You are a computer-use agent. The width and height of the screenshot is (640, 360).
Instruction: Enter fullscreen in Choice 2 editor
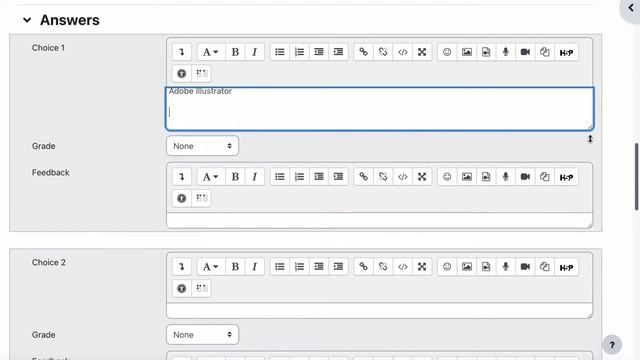pyautogui.click(x=422, y=267)
